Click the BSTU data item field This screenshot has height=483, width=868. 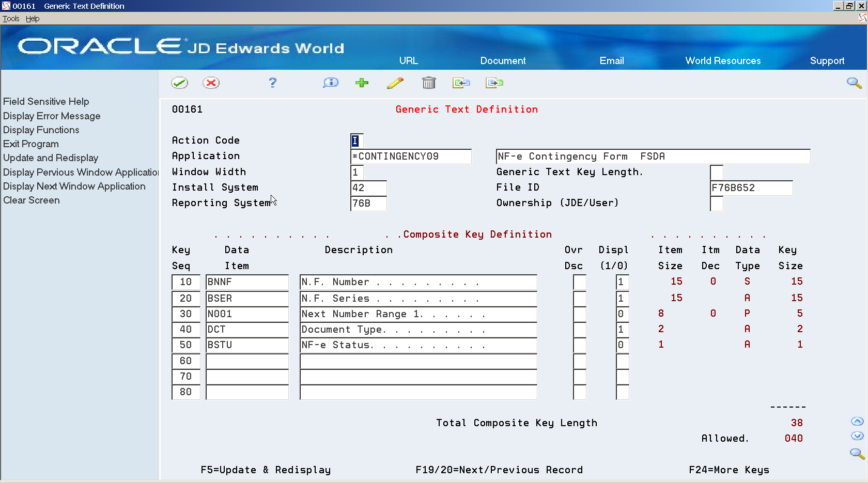click(247, 345)
